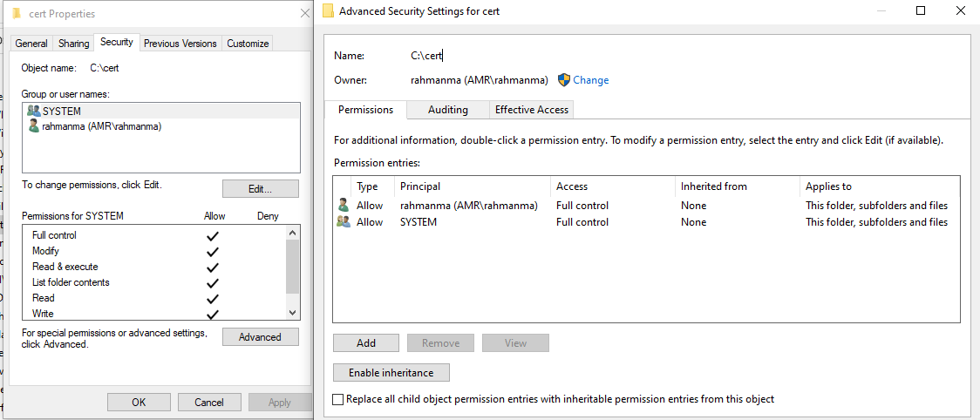This screenshot has width=980, height=420.
Task: Click the SYSTEM group icon in Group or user names list
Action: tap(34, 112)
